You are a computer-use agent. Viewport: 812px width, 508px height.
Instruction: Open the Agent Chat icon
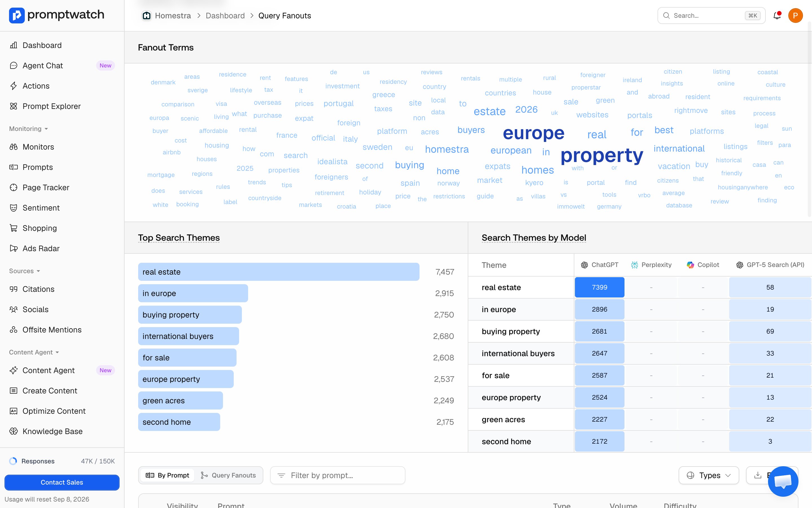[x=14, y=65]
